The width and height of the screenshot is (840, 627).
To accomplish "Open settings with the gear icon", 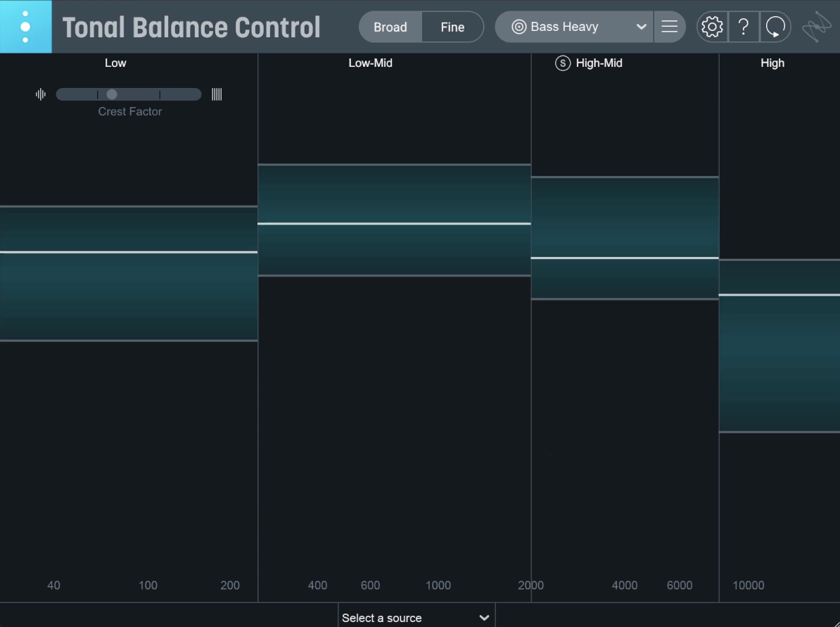I will point(712,27).
